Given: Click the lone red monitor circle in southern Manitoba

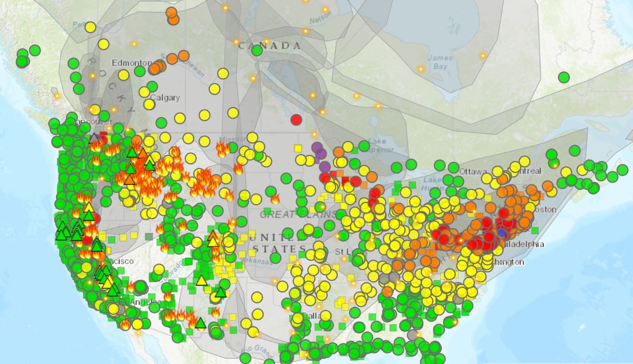Looking at the screenshot, I should (296, 119).
